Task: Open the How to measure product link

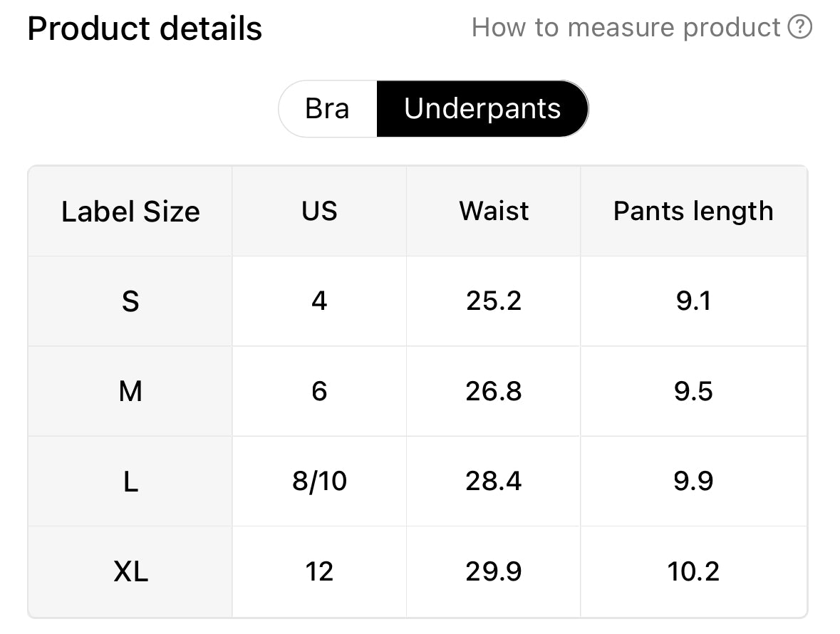Action: 626,28
